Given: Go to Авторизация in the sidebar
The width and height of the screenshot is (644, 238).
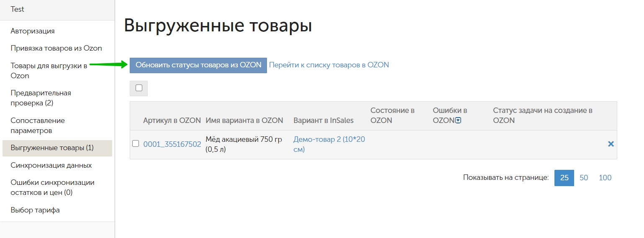Looking at the screenshot, I should (x=33, y=31).
